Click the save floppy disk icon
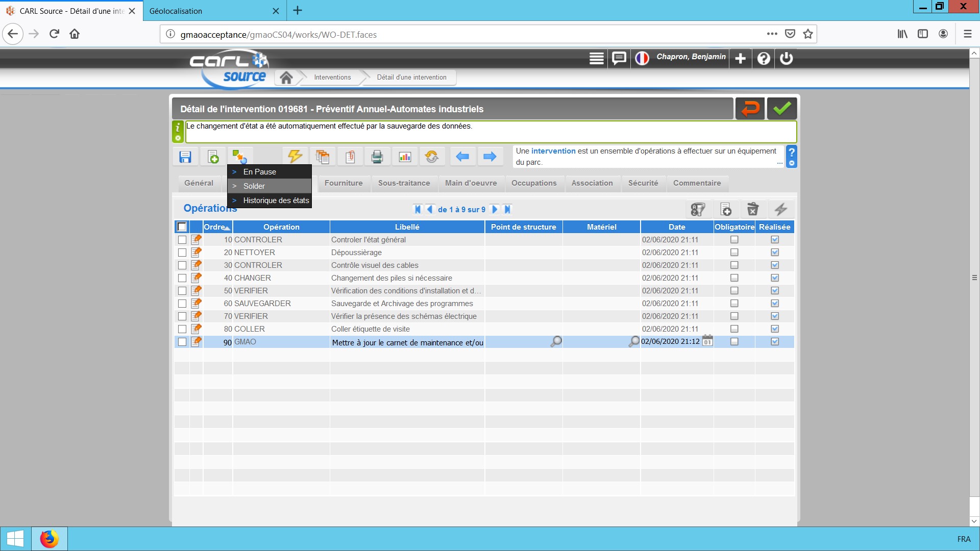Image resolution: width=980 pixels, height=551 pixels. coord(185,157)
